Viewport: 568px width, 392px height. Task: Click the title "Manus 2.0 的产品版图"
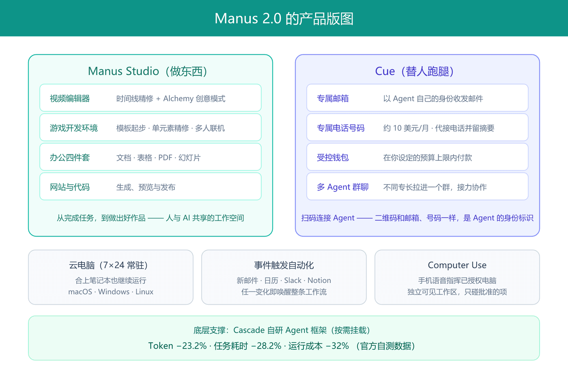coord(284,19)
